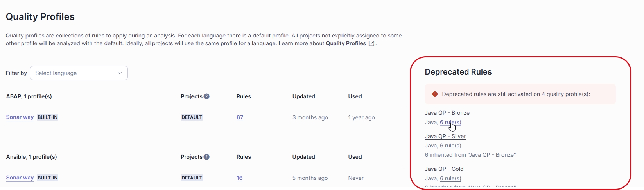Open the 16 rules link for Ansible
This screenshot has width=644, height=190.
pos(239,178)
